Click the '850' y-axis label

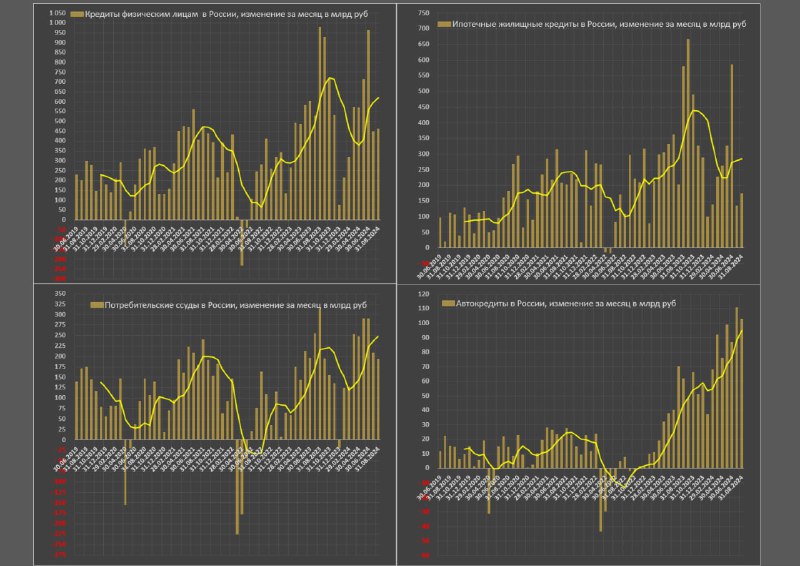pyautogui.click(x=60, y=52)
